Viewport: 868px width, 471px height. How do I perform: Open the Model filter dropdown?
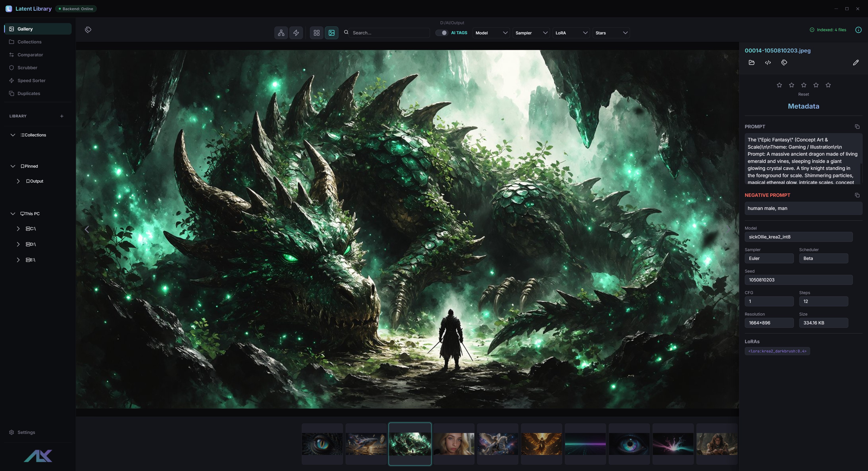coord(491,33)
